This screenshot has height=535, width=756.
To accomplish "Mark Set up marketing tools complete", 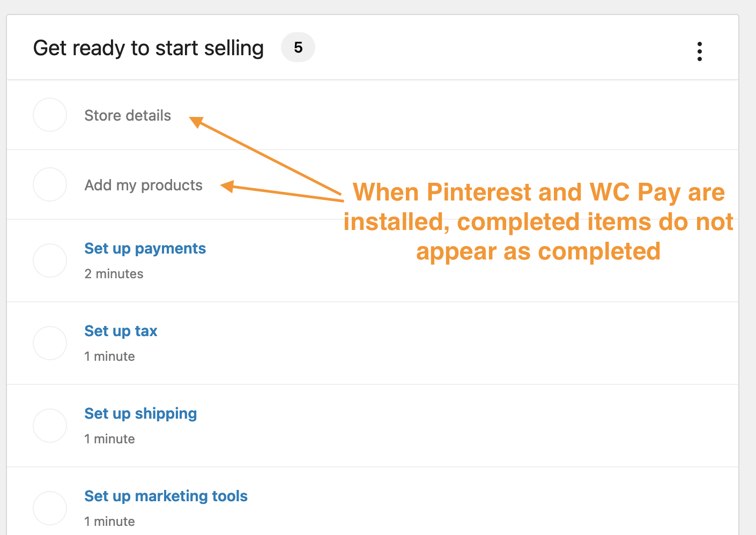I will tap(49, 508).
